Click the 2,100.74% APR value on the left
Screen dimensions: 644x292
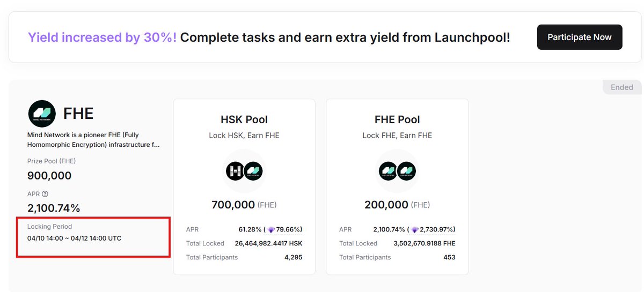point(54,208)
